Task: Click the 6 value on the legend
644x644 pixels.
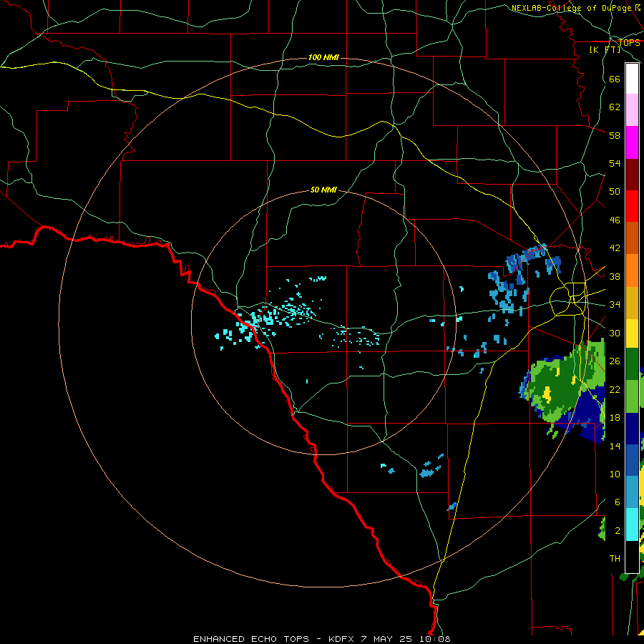Action: [x=617, y=502]
